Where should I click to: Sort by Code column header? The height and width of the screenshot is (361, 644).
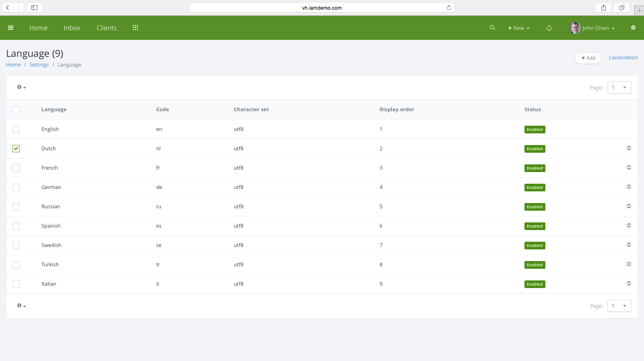[163, 109]
